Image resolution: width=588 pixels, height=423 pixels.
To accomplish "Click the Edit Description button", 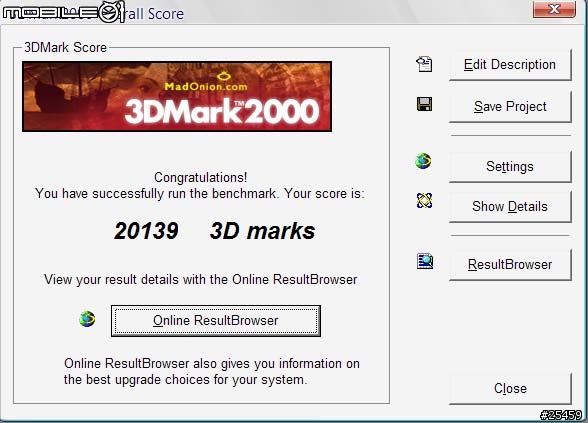I will click(510, 65).
